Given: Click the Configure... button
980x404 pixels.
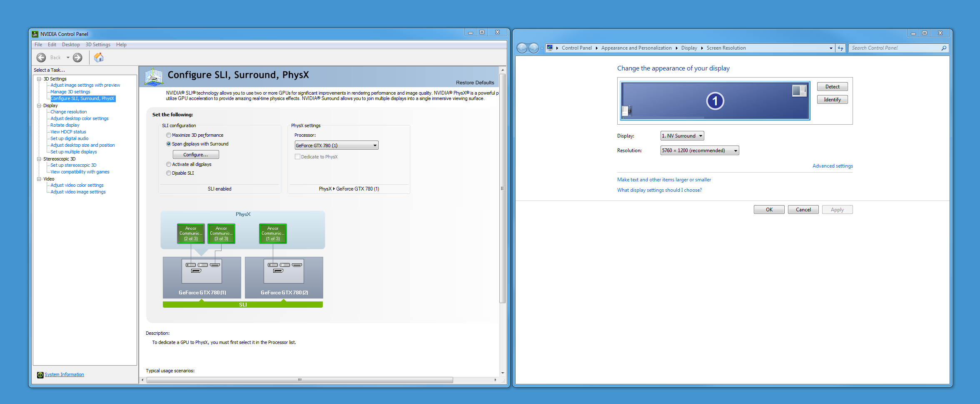Looking at the screenshot, I should coord(196,155).
